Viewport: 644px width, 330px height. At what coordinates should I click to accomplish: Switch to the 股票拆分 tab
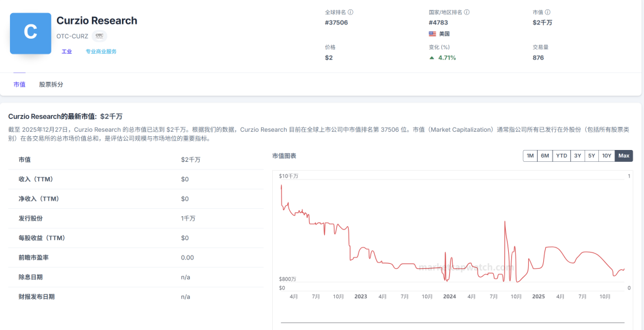51,84
